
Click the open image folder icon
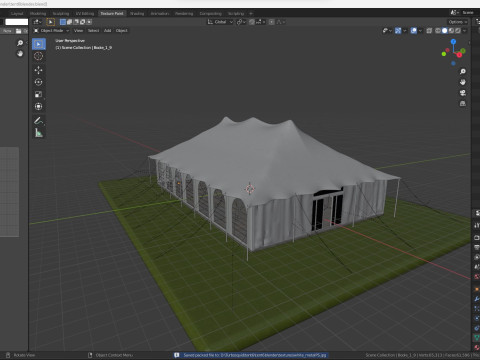19,31
